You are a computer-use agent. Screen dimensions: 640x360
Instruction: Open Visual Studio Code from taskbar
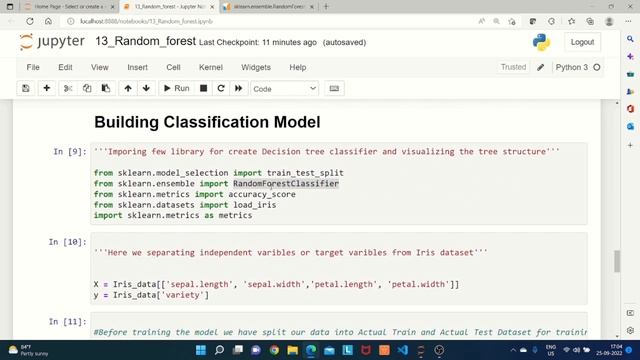tap(403, 350)
